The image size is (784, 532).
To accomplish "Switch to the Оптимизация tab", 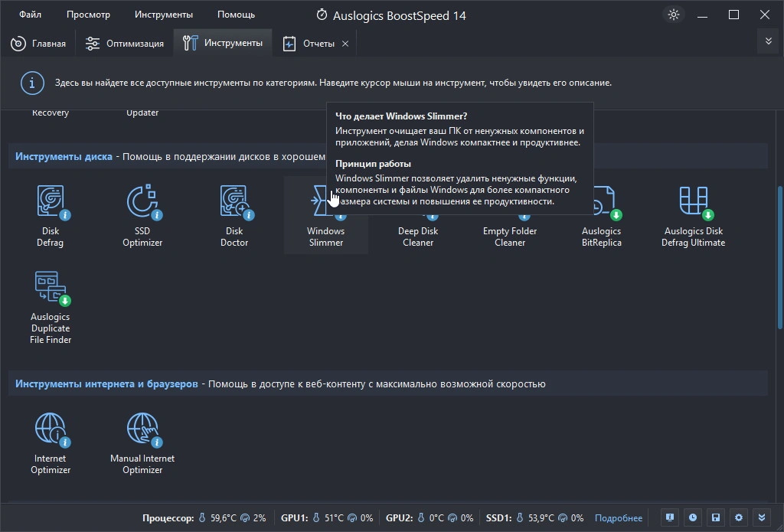I will coord(125,44).
